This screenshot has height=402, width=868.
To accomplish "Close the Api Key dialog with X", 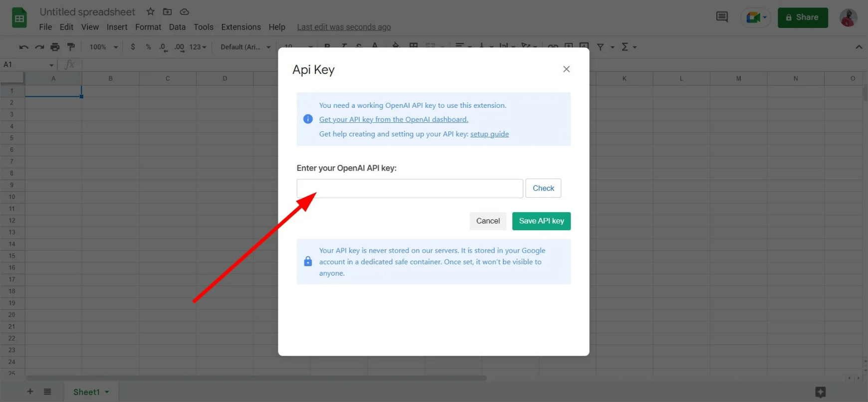I will (x=566, y=69).
